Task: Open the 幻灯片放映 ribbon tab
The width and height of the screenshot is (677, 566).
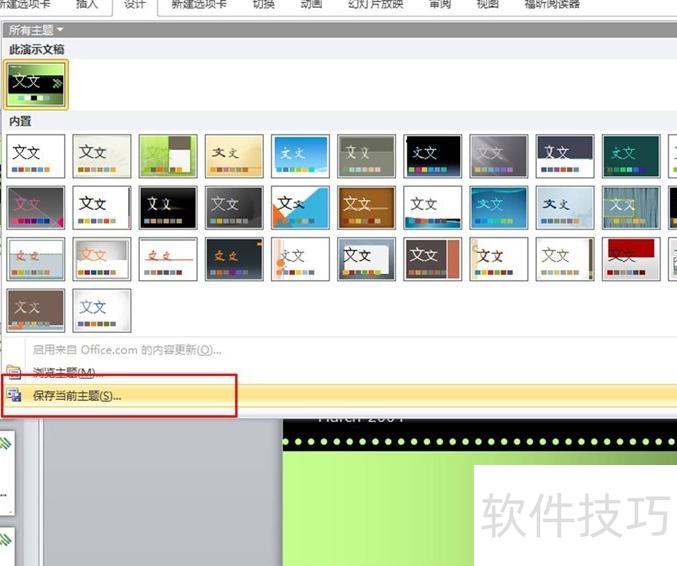Action: 376,5
